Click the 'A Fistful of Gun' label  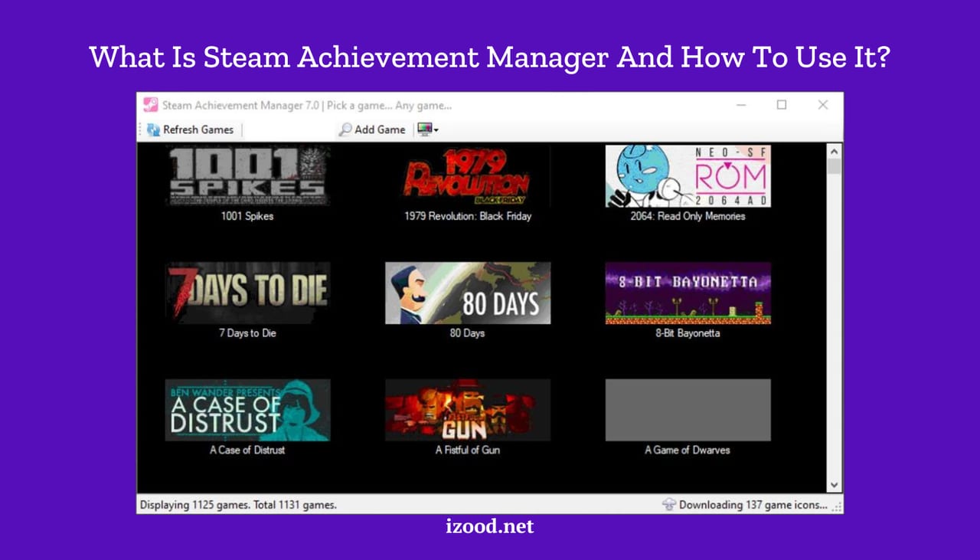[x=468, y=450]
